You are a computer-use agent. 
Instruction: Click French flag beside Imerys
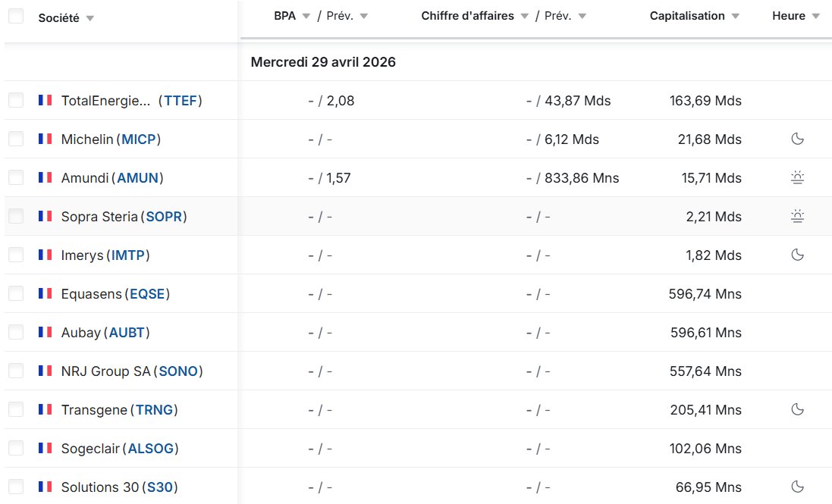(45, 255)
